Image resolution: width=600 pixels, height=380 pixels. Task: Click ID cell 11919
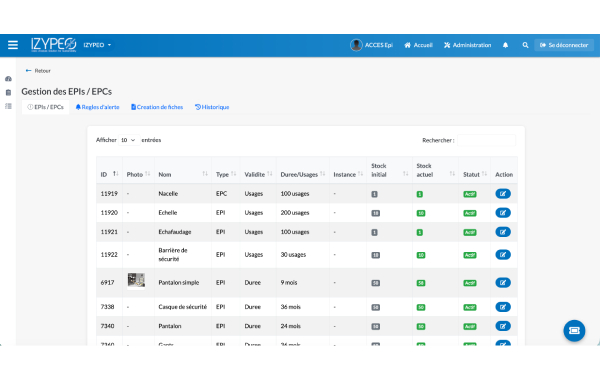click(109, 194)
